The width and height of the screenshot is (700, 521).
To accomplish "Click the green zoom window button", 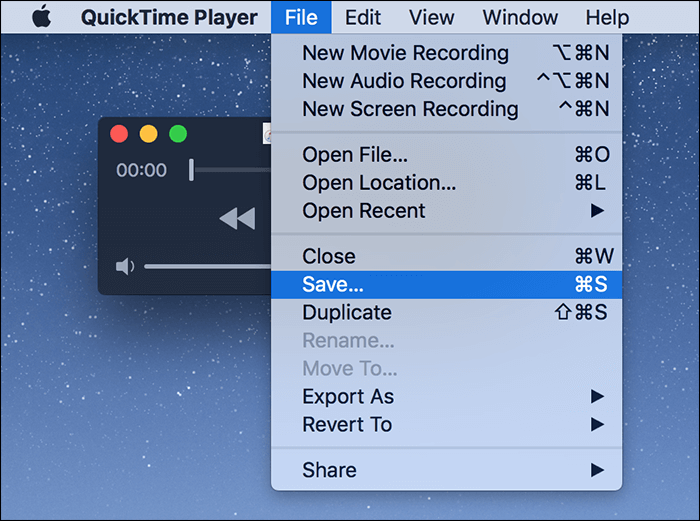I will point(178,134).
